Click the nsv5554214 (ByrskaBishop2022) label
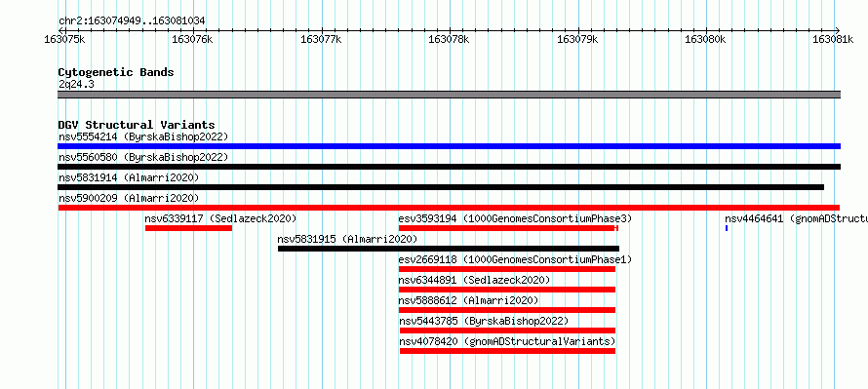 (142, 136)
